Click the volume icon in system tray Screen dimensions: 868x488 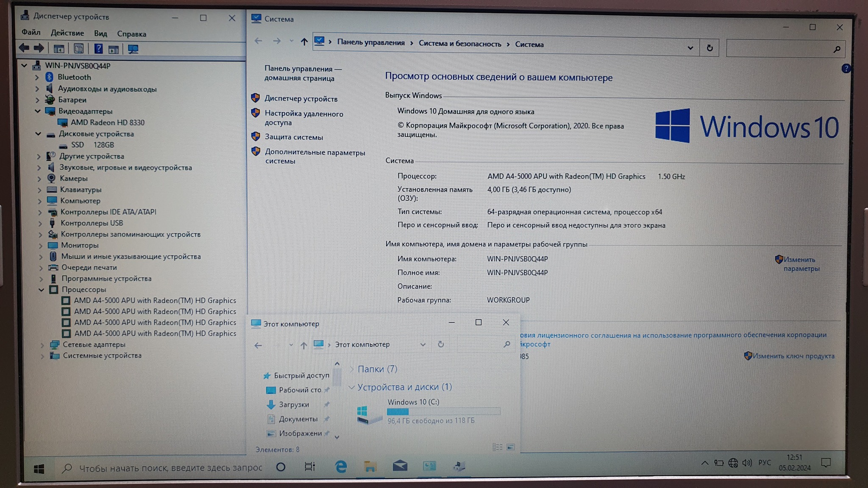click(747, 463)
